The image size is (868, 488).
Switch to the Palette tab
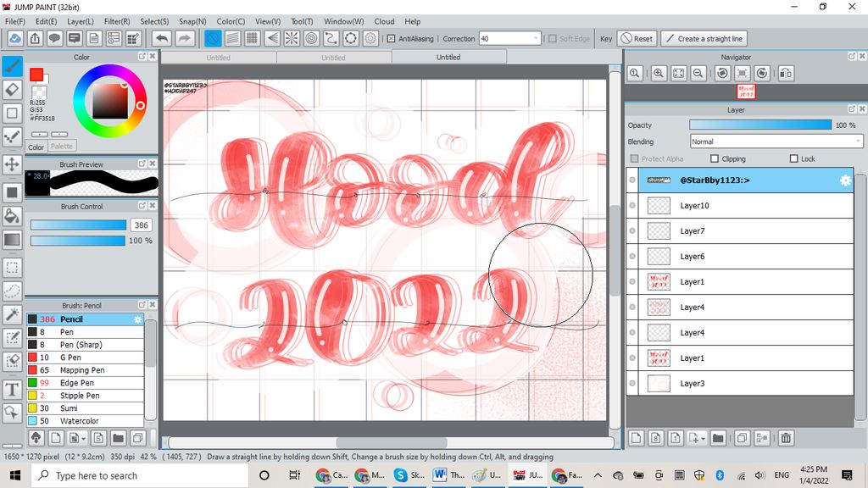61,146
